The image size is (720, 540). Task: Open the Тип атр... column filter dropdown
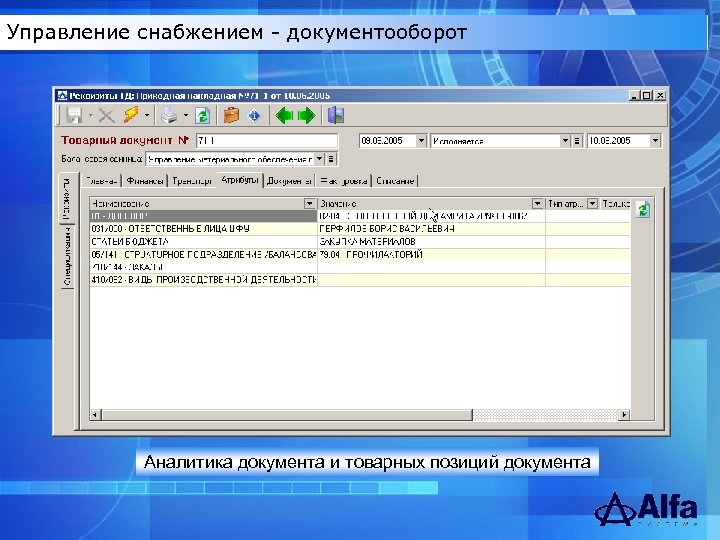593,203
